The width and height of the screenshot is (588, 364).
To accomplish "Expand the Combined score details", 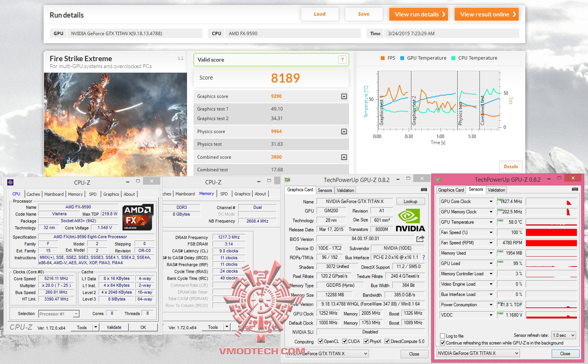I will click(x=344, y=157).
